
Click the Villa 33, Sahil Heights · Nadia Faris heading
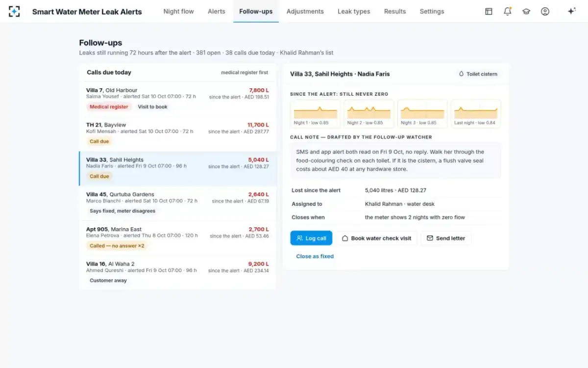pos(340,74)
